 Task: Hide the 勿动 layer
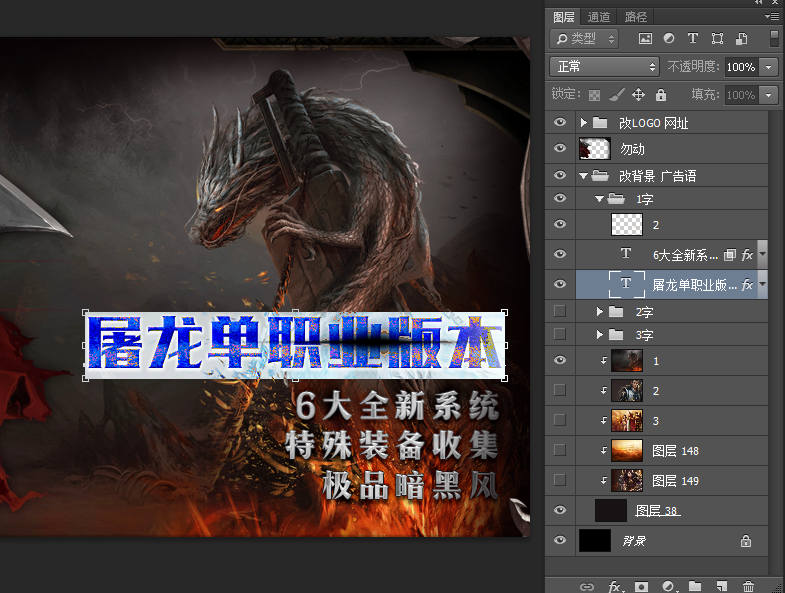tap(560, 148)
